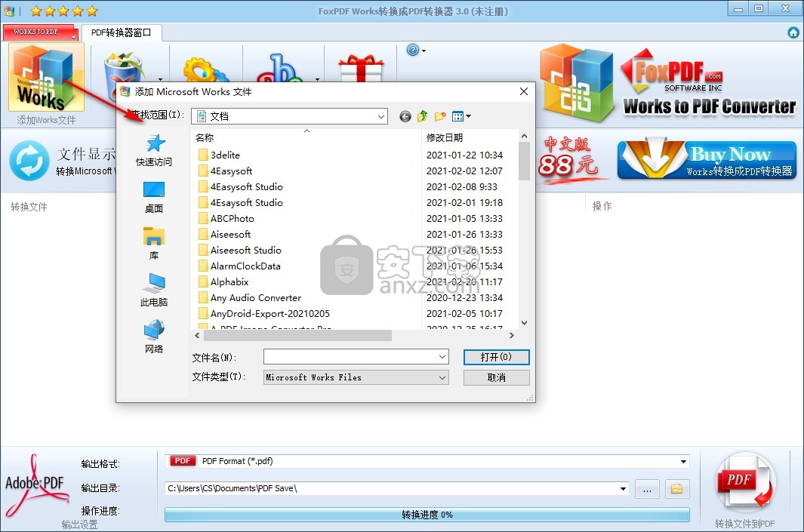Expand the file type Microsoft Works Files dropdown
The width and height of the screenshot is (804, 532).
(442, 378)
